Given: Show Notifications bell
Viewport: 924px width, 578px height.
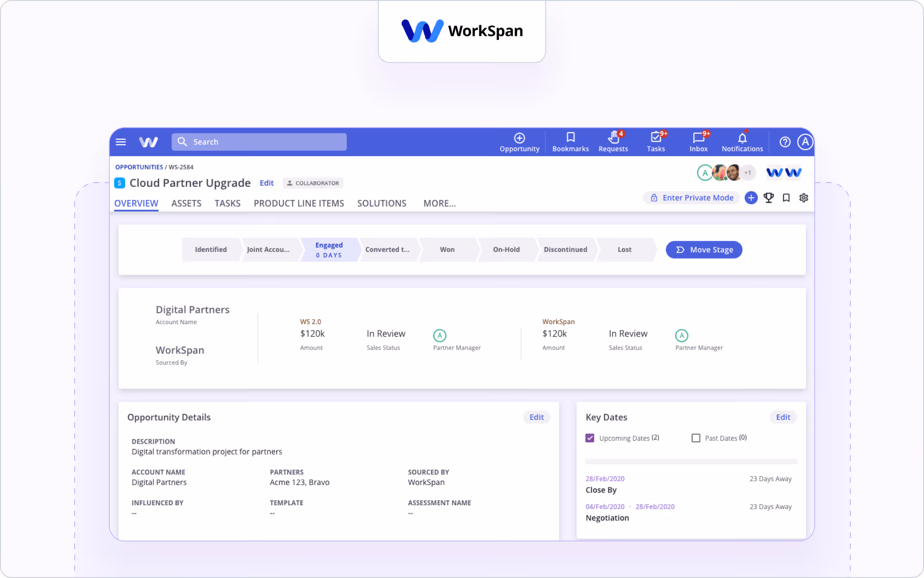Looking at the screenshot, I should (x=742, y=143).
